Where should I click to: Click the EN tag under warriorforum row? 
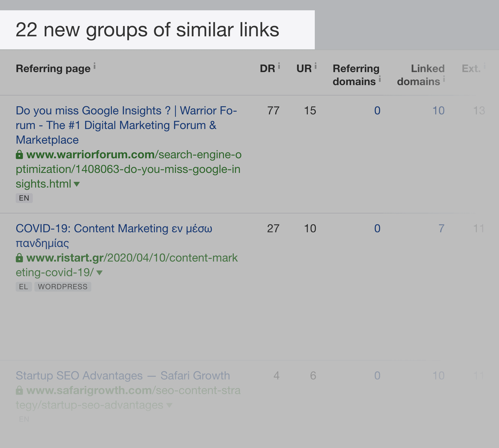[24, 198]
